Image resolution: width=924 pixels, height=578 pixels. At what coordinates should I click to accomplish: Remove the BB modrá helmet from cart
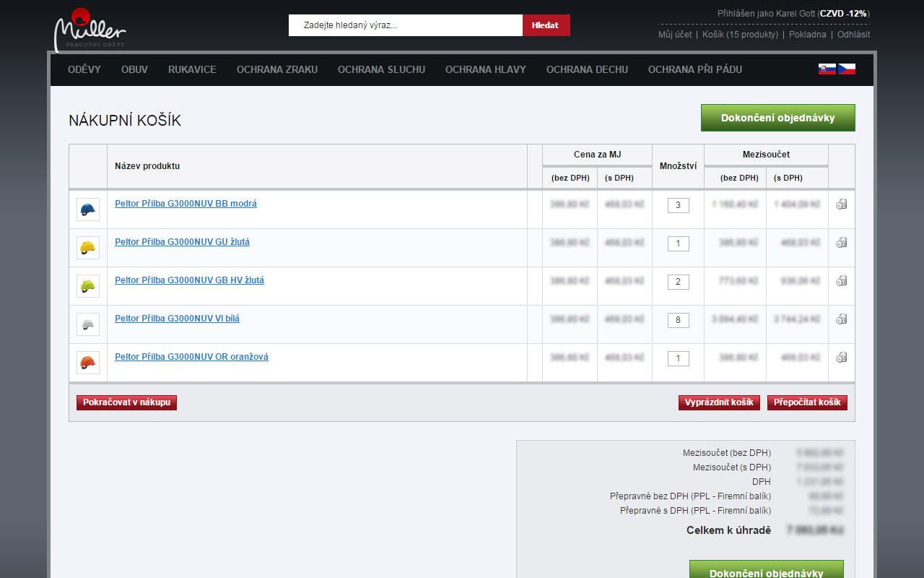(x=842, y=204)
